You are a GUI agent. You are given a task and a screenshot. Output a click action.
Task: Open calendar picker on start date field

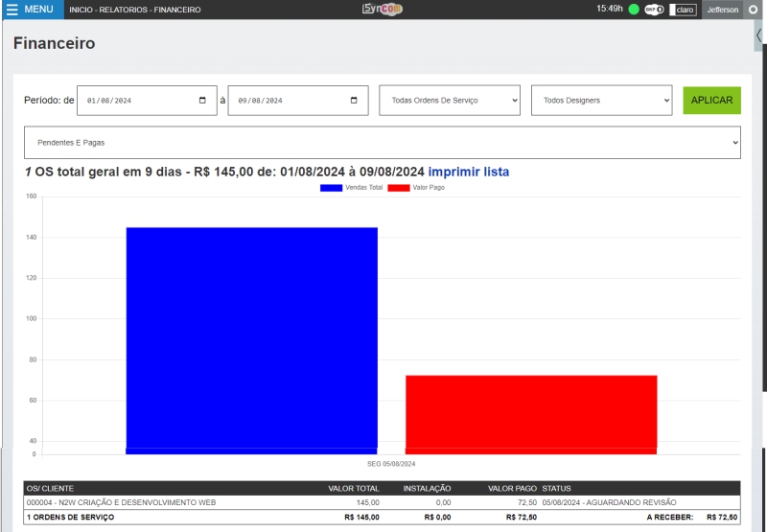(202, 101)
